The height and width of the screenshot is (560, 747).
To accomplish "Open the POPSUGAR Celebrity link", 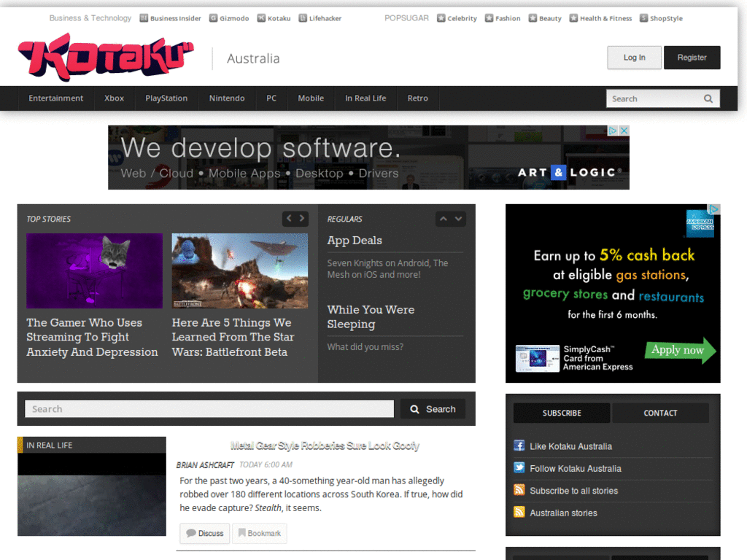I will click(x=457, y=18).
